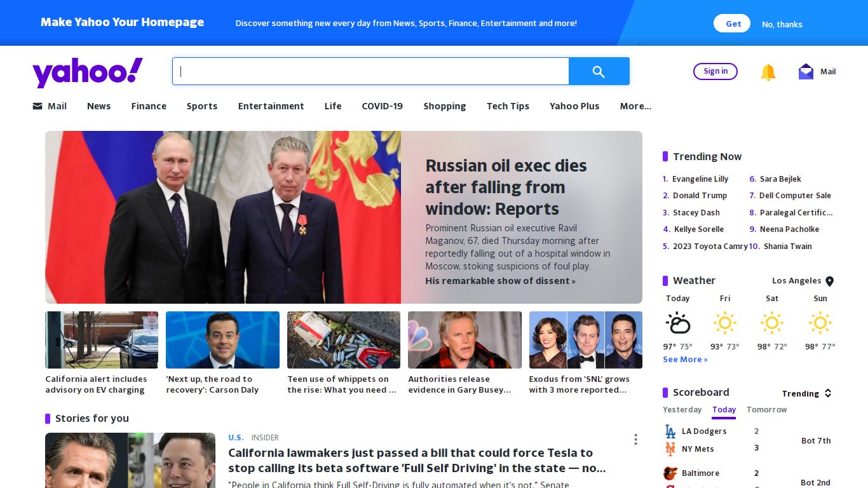Open the trending topic Paralegal Certific...
This screenshot has height=488, width=868.
tap(796, 213)
